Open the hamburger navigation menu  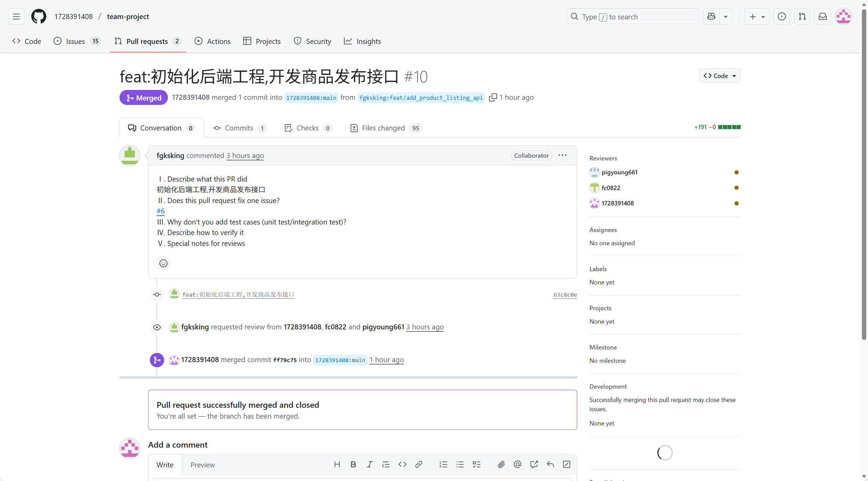coord(16,16)
